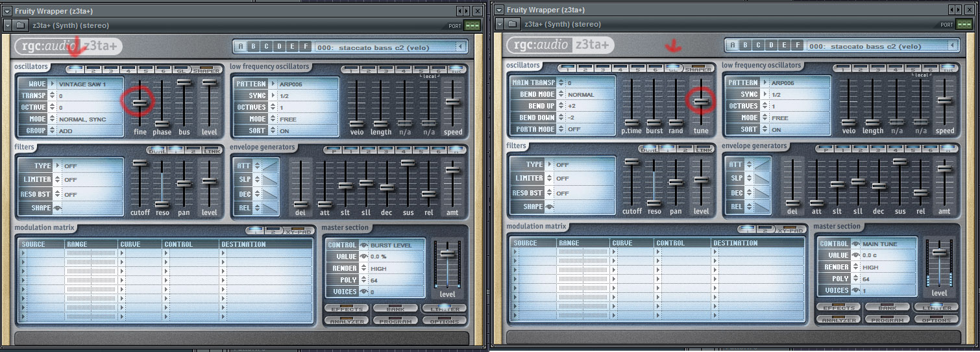Open the filter TYPE OFF dropdown in the right window
This screenshot has height=352, width=980.
coord(551,165)
